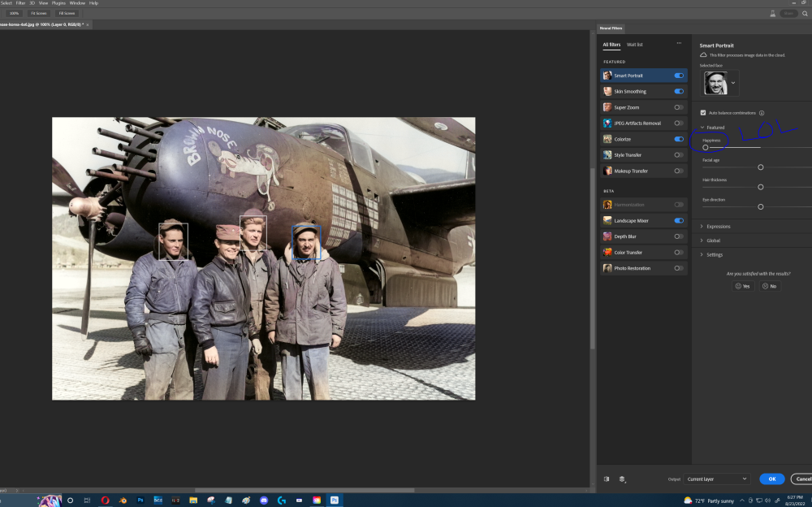The image size is (812, 507).
Task: Expand the Expressions section
Action: 719,226
